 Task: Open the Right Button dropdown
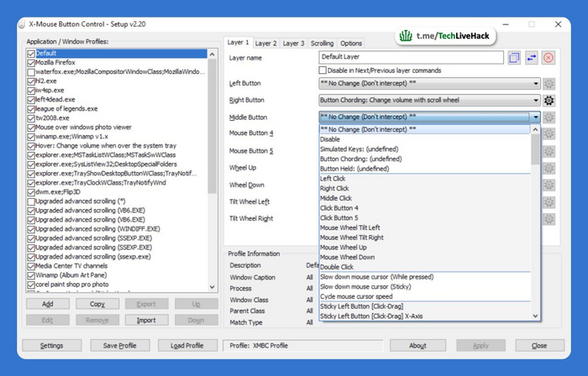click(x=429, y=101)
